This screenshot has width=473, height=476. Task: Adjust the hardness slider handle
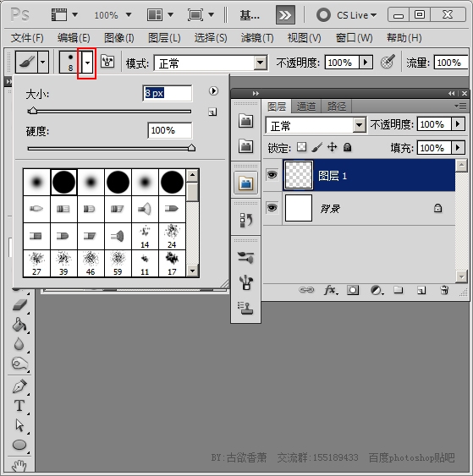191,148
